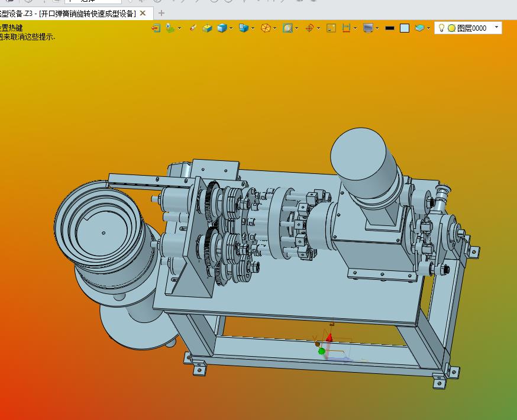517x420 pixels.
Task: Expand the arrow beside monitor display icon
Action: pos(377,28)
